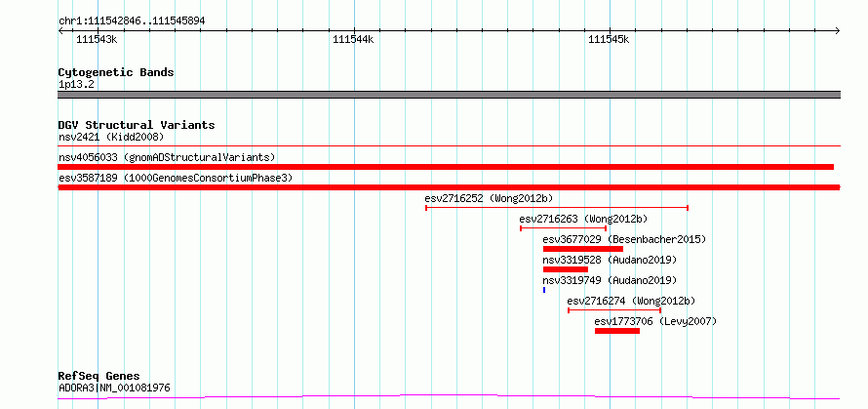The height and width of the screenshot is (409, 868).
Task: Open the ADORA3|NM_001081976 gene label
Action: (x=114, y=388)
